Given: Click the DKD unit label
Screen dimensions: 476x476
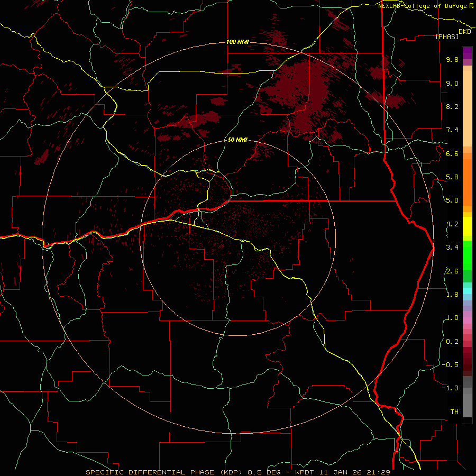Looking at the screenshot, I should coord(465,31).
